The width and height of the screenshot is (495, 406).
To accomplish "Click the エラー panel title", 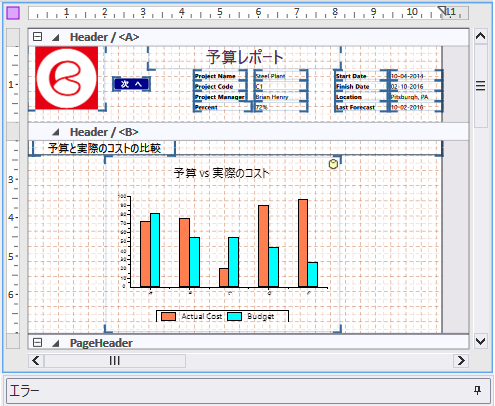I will tap(24, 390).
